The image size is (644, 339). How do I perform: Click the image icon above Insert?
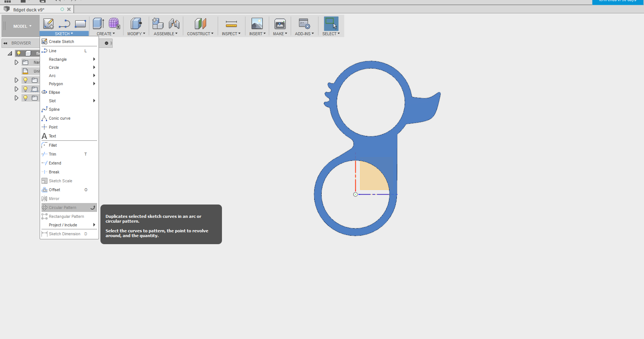[257, 24]
